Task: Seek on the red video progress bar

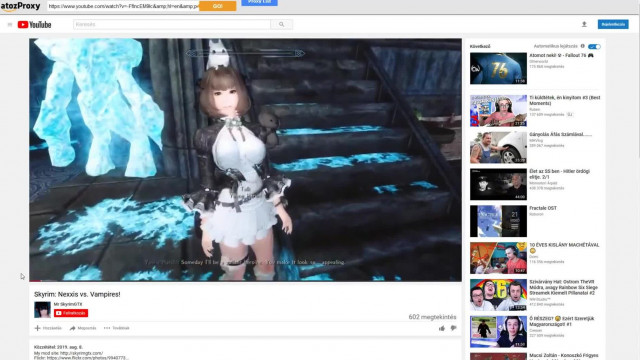Action: coord(245,280)
